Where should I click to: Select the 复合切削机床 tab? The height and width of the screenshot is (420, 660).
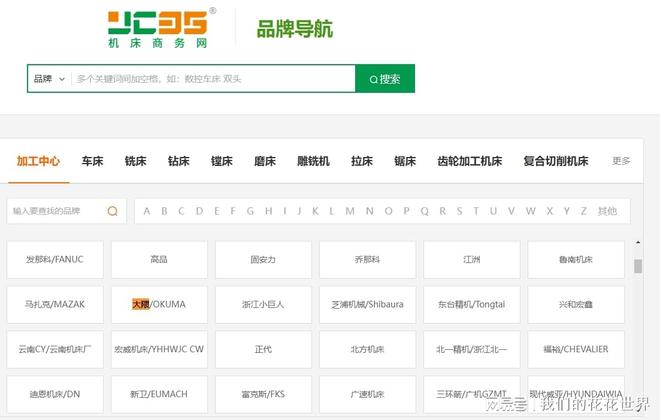[556, 161]
